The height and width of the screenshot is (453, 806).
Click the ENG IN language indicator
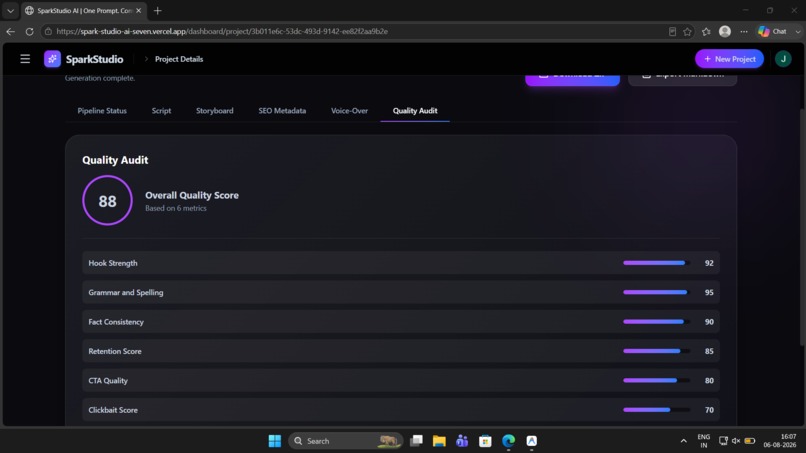point(704,441)
